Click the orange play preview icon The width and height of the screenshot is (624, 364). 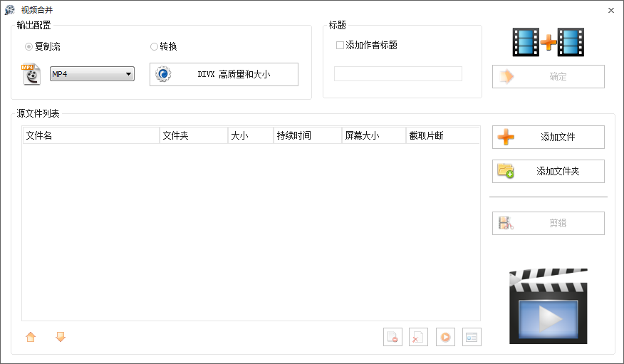click(445, 337)
